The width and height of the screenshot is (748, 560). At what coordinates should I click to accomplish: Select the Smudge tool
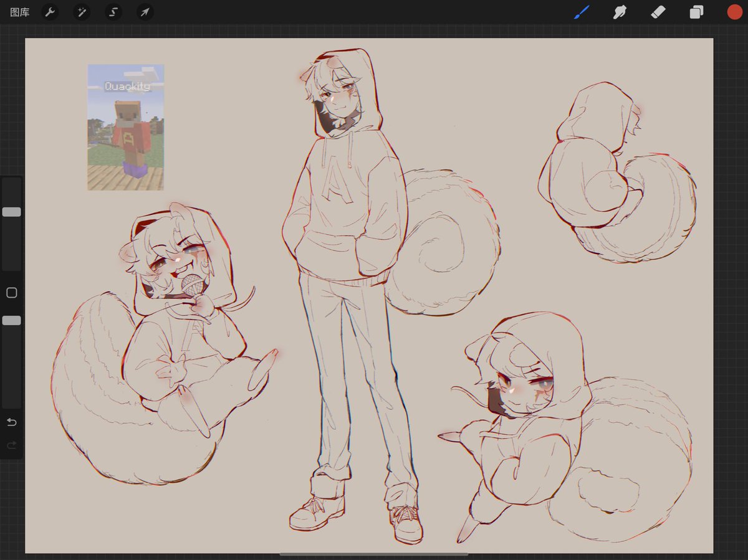620,12
